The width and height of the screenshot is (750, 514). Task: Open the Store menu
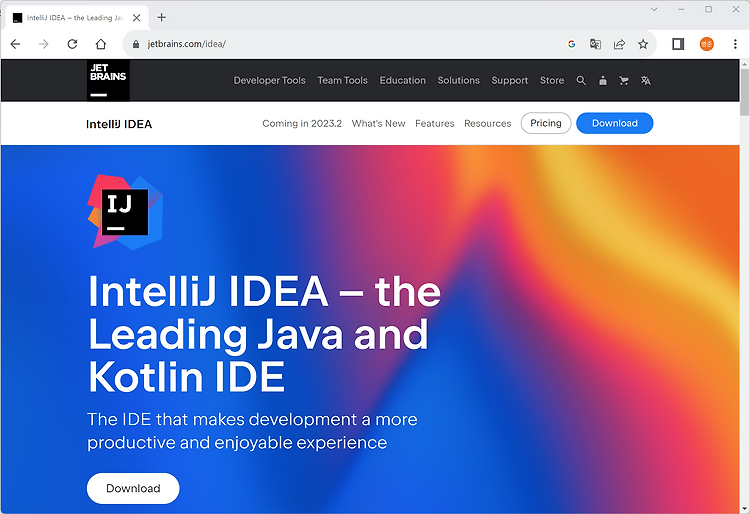pos(552,80)
